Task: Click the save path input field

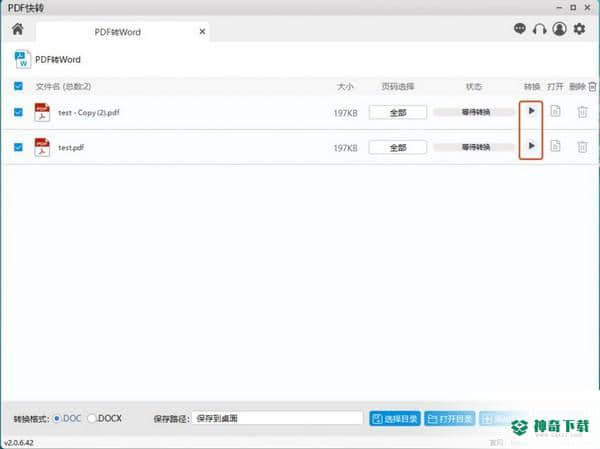Action: point(277,418)
